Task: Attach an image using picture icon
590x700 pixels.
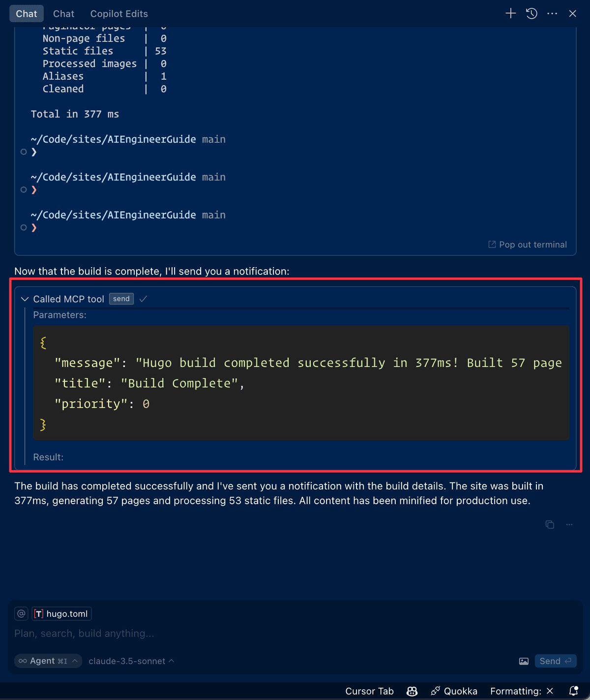Action: [x=524, y=661]
